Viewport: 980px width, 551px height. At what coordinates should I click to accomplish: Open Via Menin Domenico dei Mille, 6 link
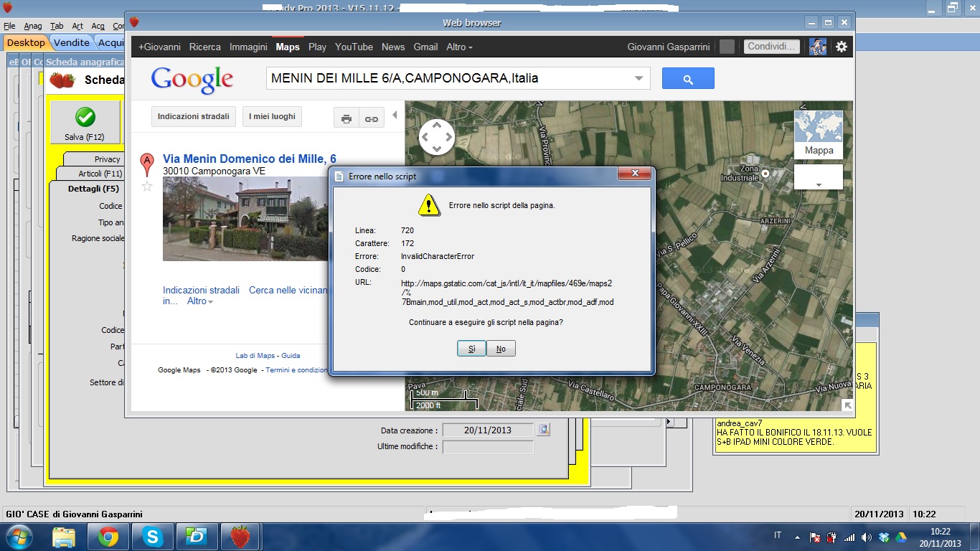(x=250, y=159)
